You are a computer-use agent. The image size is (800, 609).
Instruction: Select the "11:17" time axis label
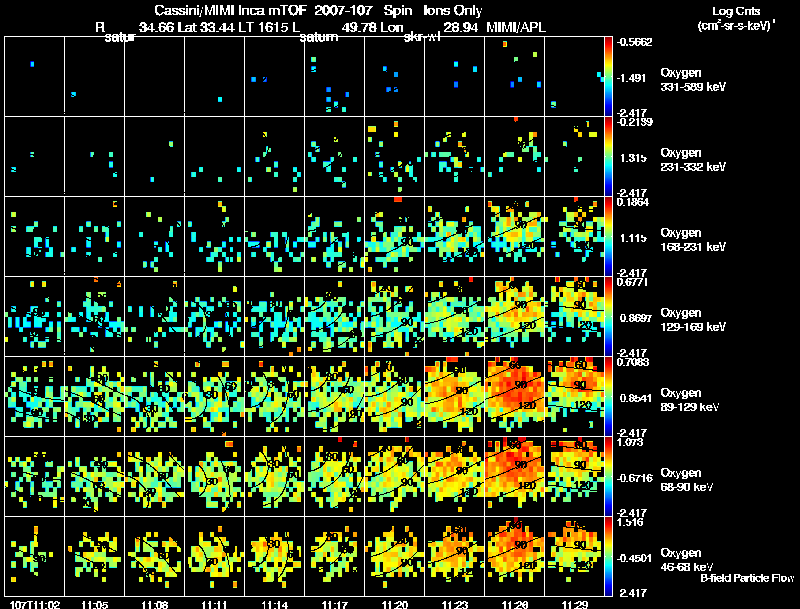[x=335, y=605]
